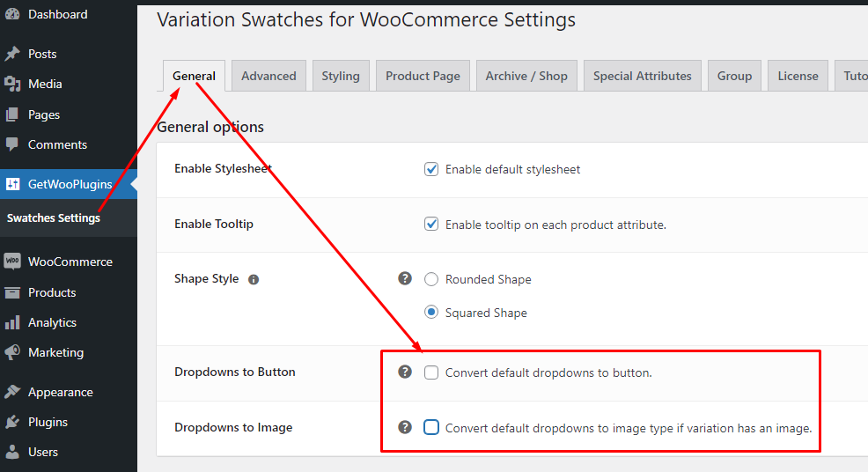Click the WooCommerce Woo logo icon
The image size is (868, 472).
[x=12, y=262]
